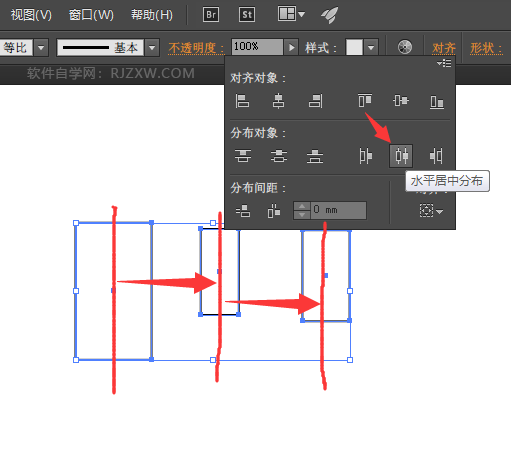The image size is (511, 453).
Task: Click vertical distribute bottom icon
Action: [x=315, y=156]
